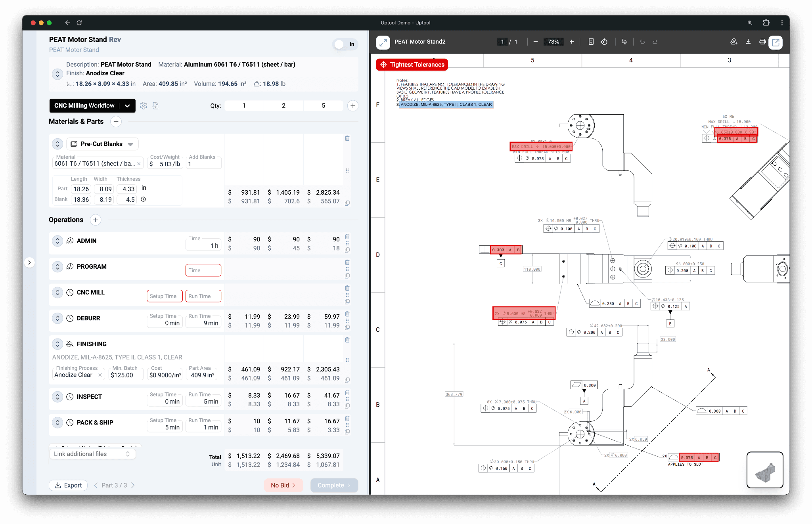Delete the CNC MILL operation
The height and width of the screenshot is (524, 812).
(x=347, y=288)
